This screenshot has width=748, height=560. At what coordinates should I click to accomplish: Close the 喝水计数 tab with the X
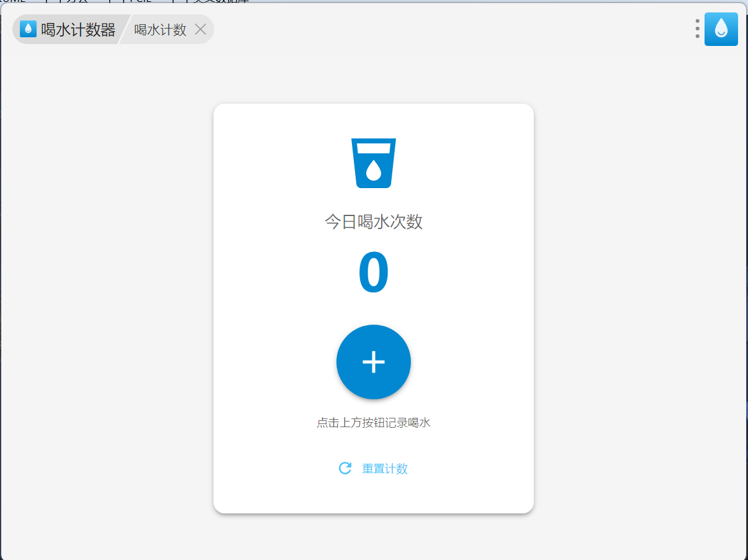(201, 29)
